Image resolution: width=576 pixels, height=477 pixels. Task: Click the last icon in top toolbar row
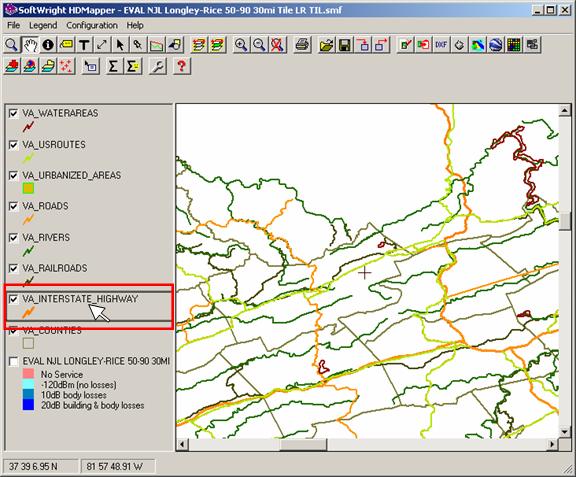click(x=532, y=45)
